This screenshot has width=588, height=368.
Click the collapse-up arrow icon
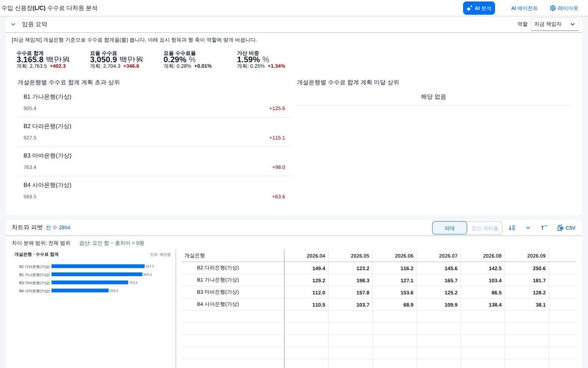(544, 228)
